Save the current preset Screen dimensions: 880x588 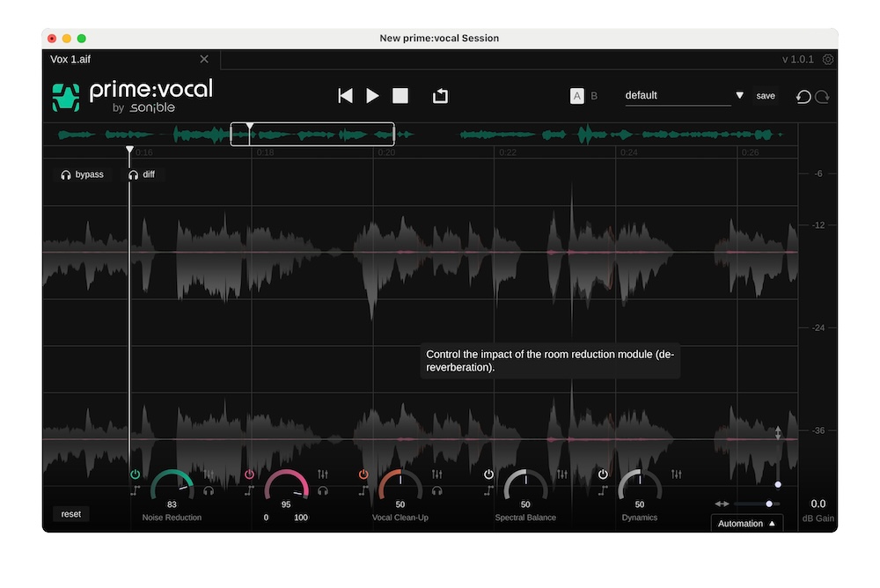pyautogui.click(x=765, y=95)
